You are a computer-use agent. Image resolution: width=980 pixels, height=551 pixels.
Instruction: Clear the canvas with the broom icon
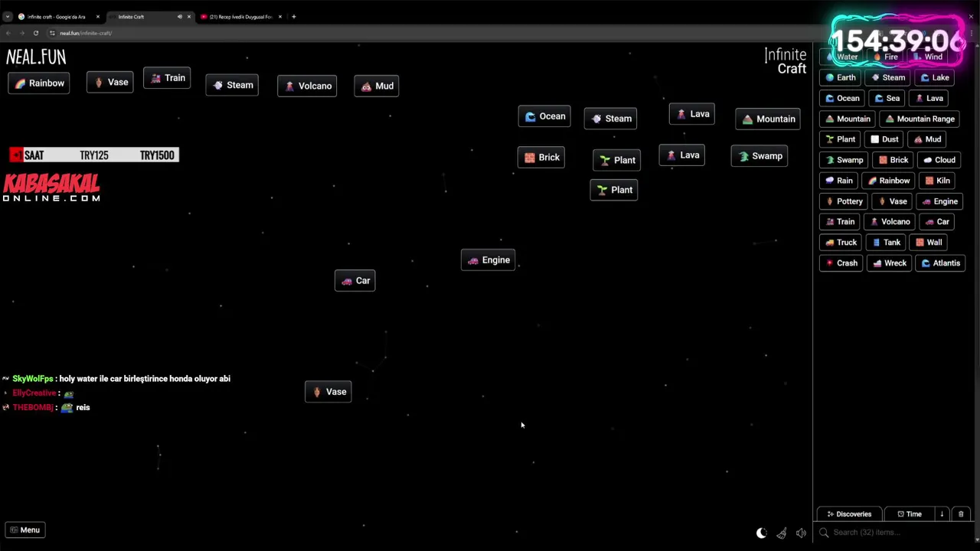(x=782, y=533)
